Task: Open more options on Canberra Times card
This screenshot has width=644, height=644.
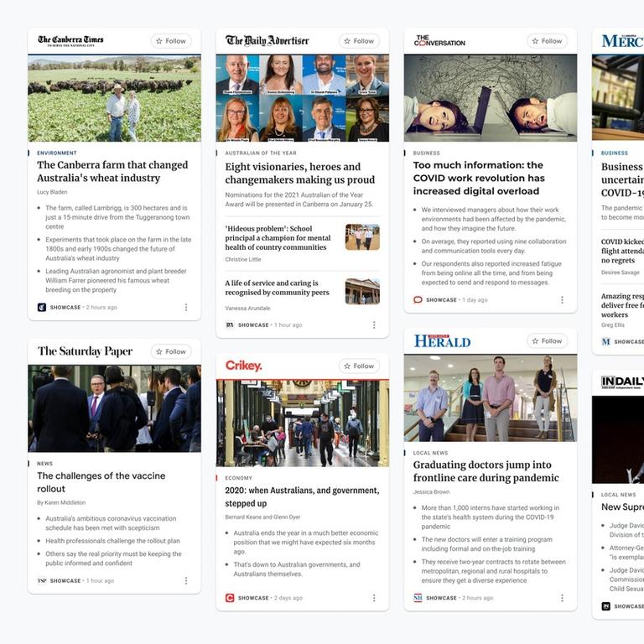Action: 186,307
